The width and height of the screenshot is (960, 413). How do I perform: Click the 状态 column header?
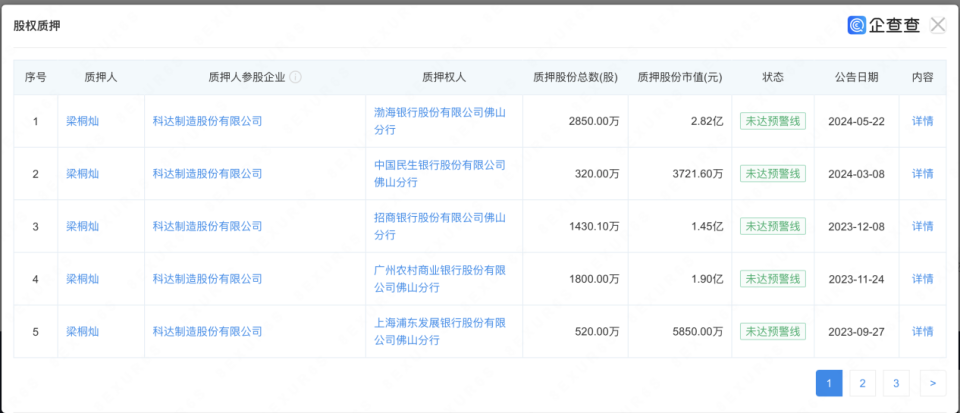point(773,77)
